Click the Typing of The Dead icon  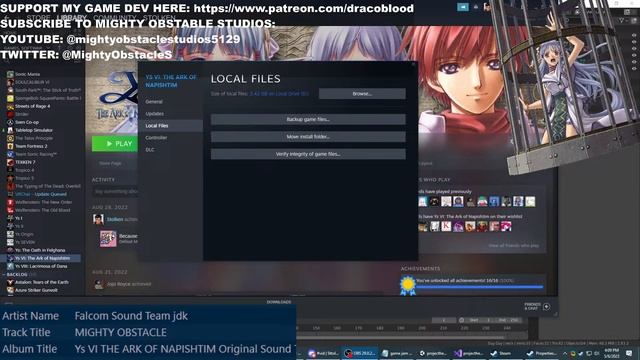pyautogui.click(x=10, y=186)
